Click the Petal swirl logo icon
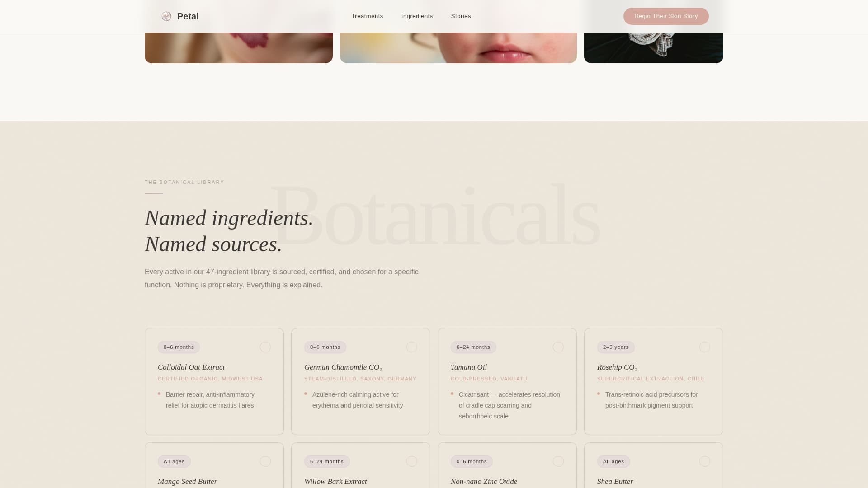This screenshot has height=488, width=868. click(167, 16)
